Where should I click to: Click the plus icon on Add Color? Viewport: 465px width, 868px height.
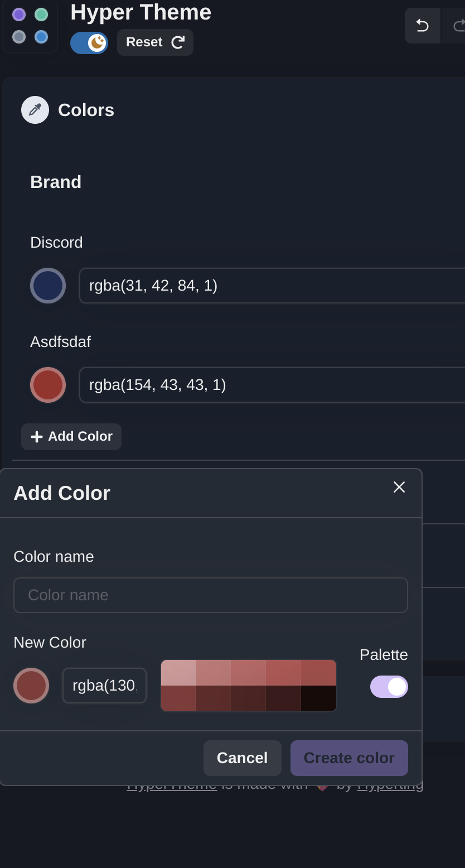[x=37, y=437]
